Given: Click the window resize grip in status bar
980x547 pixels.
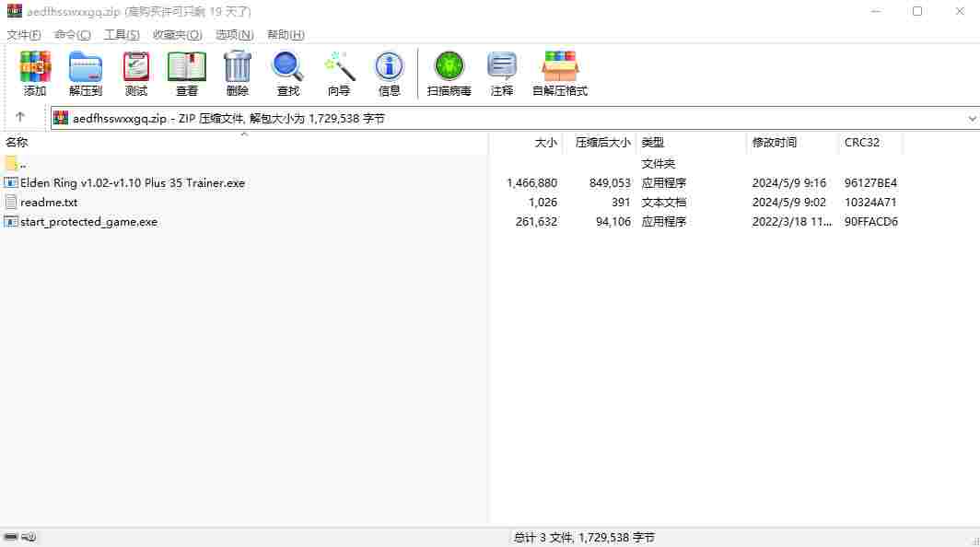Looking at the screenshot, I should coord(975,541).
